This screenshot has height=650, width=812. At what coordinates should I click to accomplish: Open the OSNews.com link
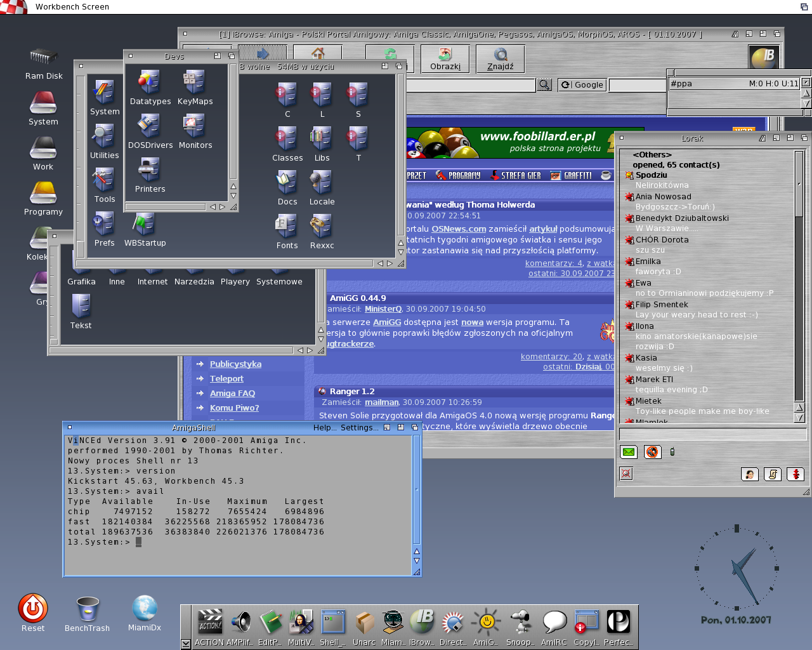point(459,229)
